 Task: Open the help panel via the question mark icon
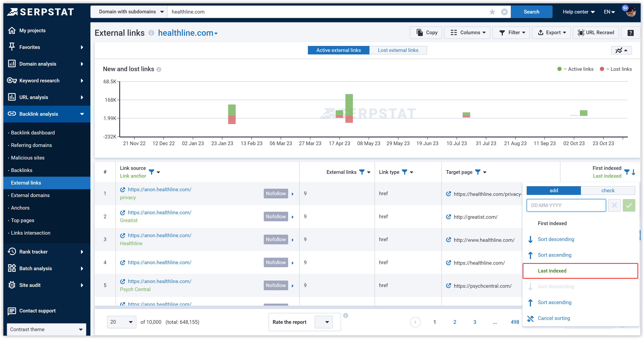[630, 32]
